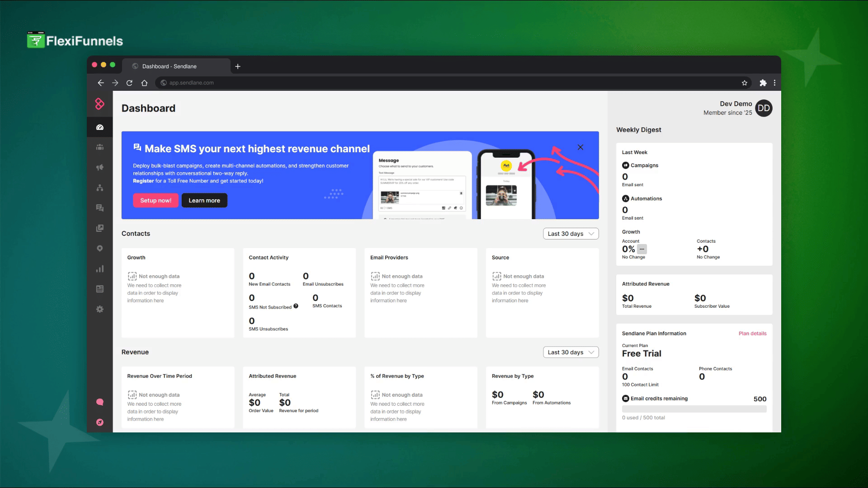
Task: Open the conversations chat sidebar icon
Action: coord(100,208)
